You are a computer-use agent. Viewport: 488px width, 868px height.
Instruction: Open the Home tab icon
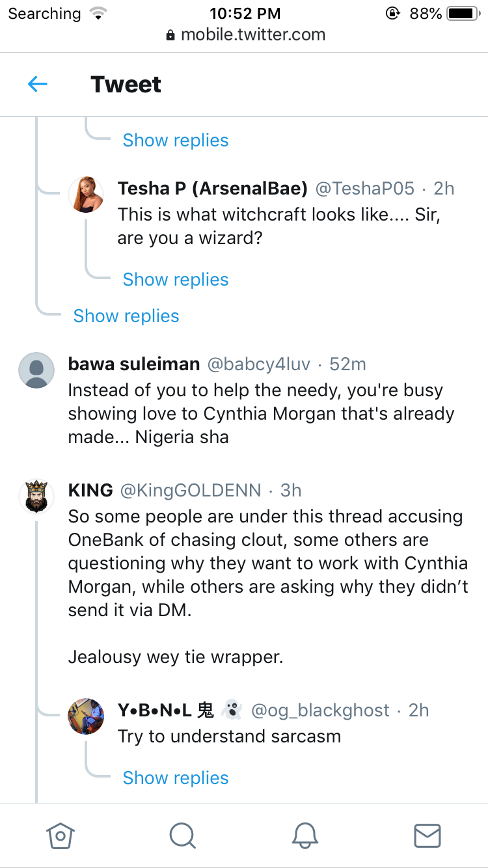tap(61, 835)
